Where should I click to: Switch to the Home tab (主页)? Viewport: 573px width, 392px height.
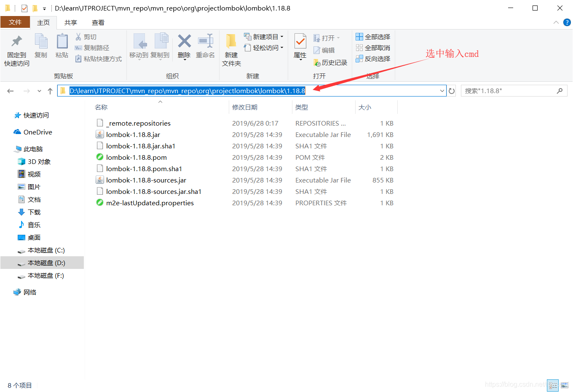(x=43, y=23)
